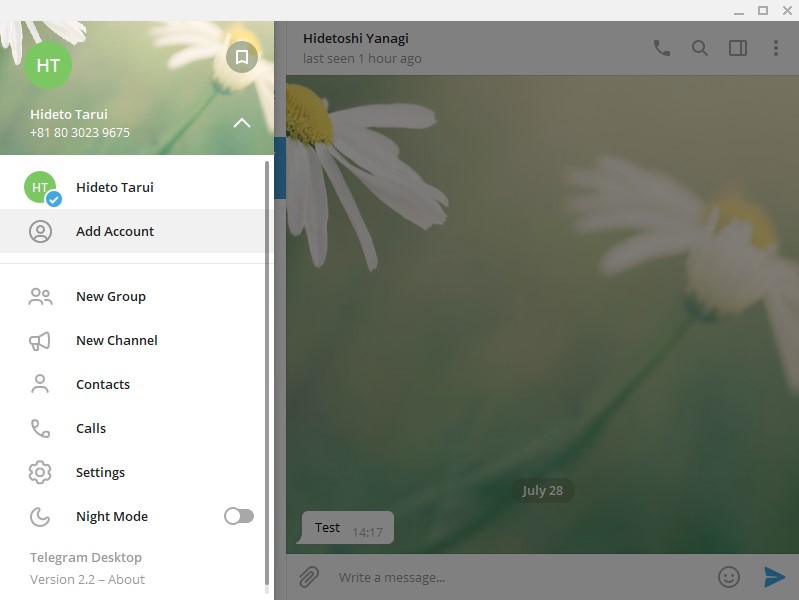Call Hidetoshi Yanagi via phone icon
The image size is (799, 600).
661,48
